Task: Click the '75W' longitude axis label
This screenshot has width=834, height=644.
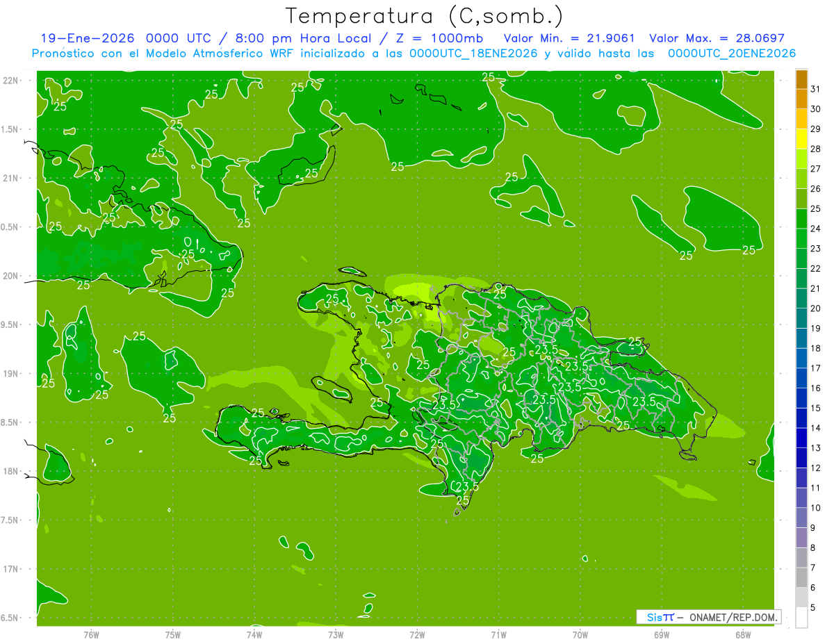Action: pyautogui.click(x=173, y=634)
